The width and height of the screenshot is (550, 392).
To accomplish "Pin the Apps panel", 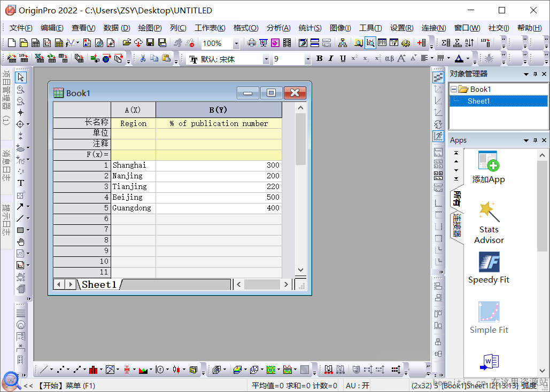I will pyautogui.click(x=535, y=140).
